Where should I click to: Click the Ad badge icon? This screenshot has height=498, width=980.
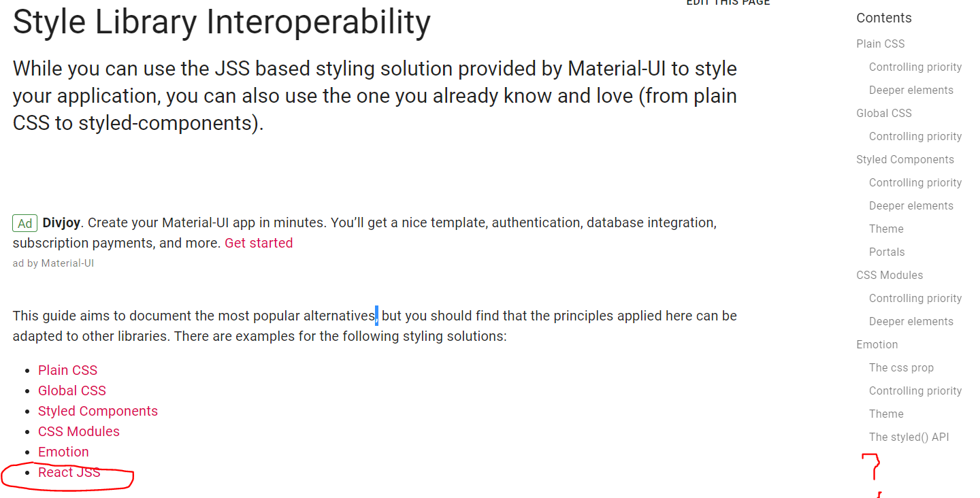pos(24,222)
